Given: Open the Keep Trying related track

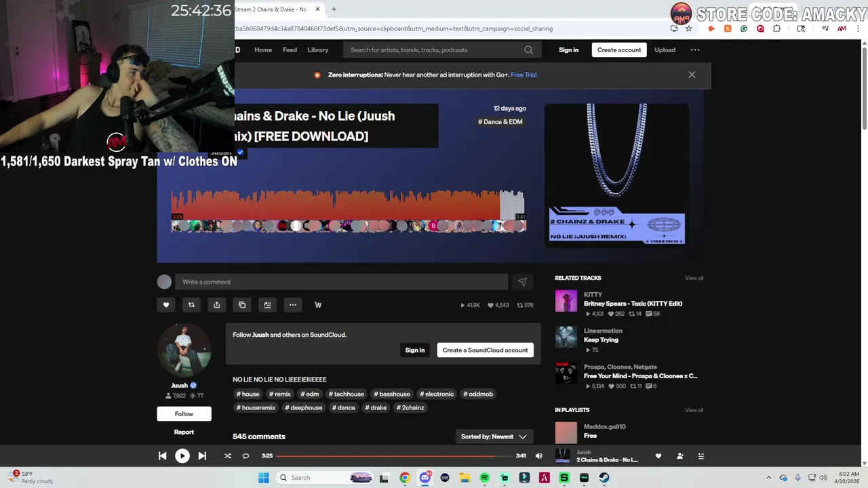Looking at the screenshot, I should [x=601, y=340].
